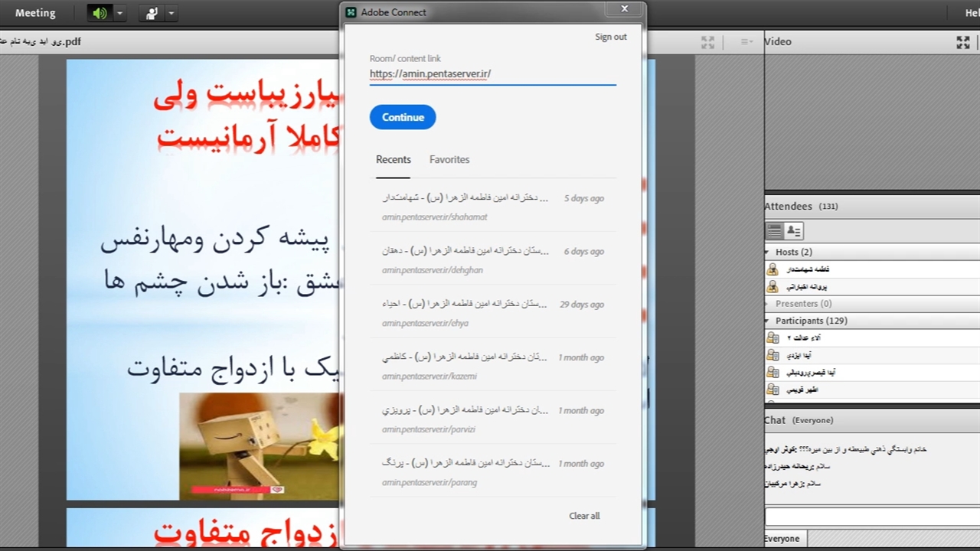Collapse the Participants (129) group

[x=768, y=321]
